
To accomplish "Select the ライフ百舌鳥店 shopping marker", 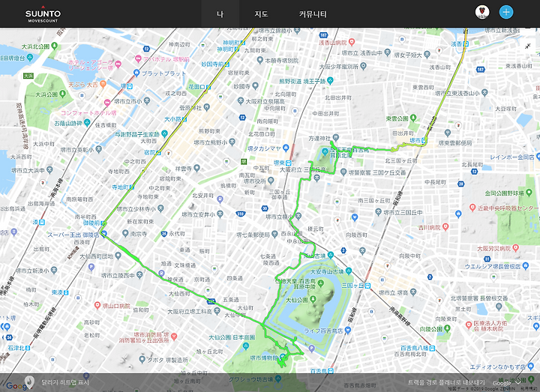I will point(347,331).
